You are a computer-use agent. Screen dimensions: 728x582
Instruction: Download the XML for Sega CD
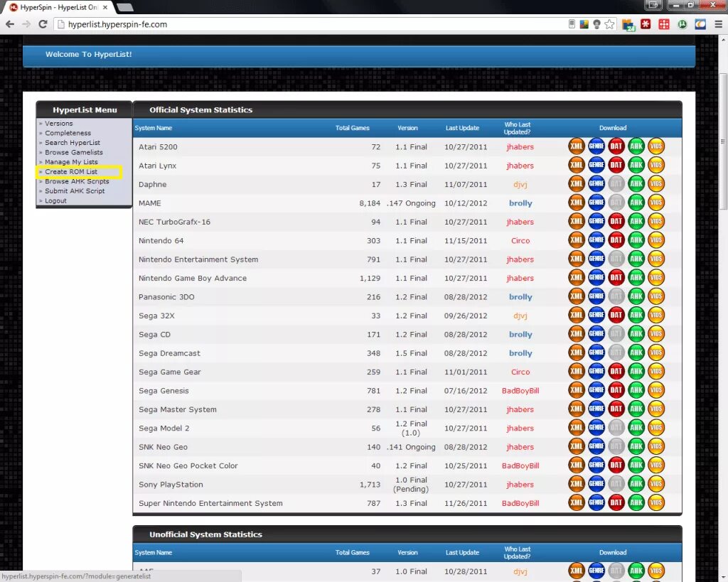(576, 334)
